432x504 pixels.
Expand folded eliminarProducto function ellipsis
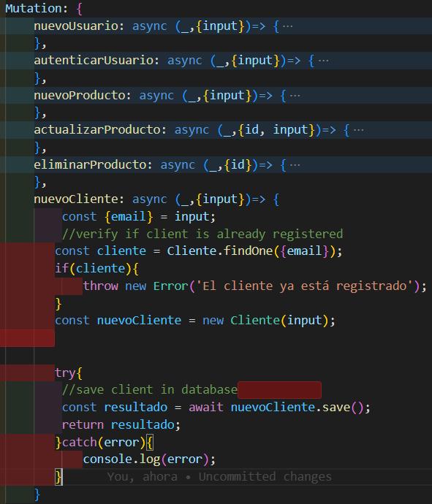coord(295,165)
